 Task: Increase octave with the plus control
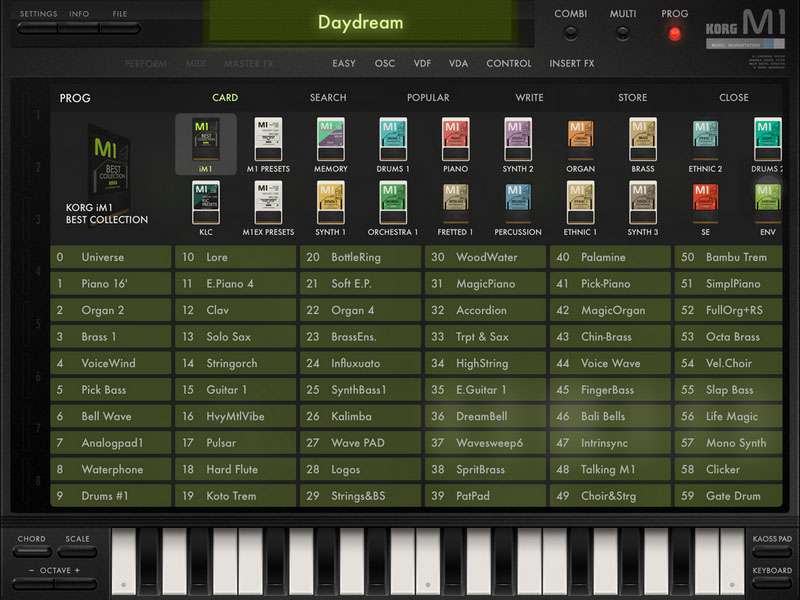(77, 570)
